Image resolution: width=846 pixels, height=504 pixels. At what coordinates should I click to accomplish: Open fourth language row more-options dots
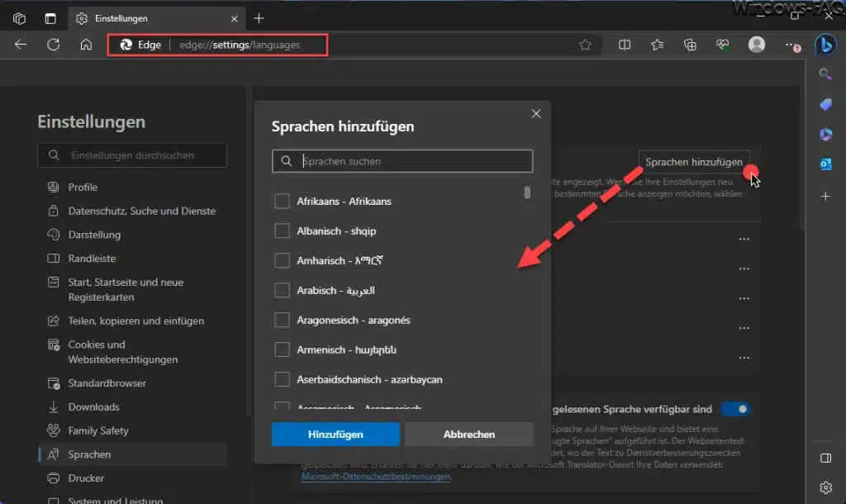[744, 328]
